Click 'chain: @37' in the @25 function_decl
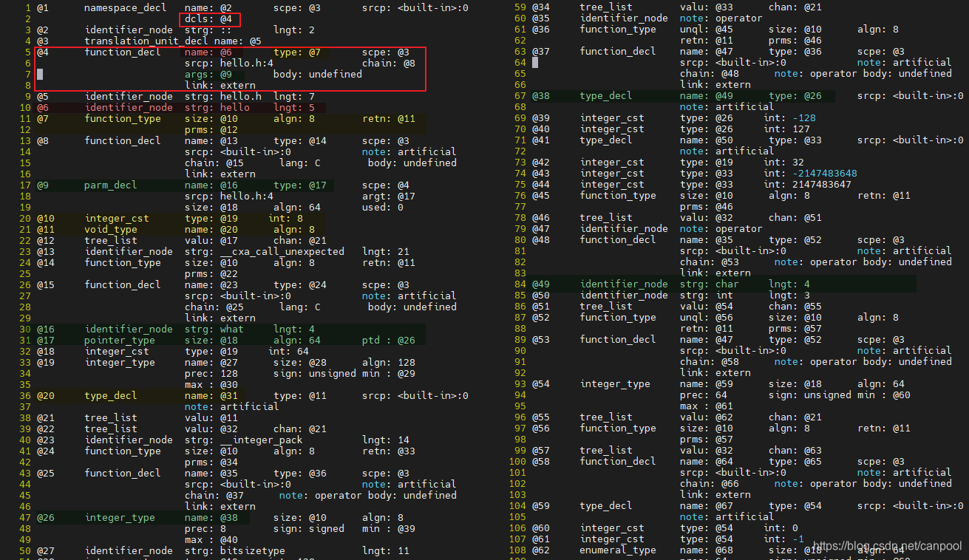The height and width of the screenshot is (560, 969). pyautogui.click(x=214, y=495)
